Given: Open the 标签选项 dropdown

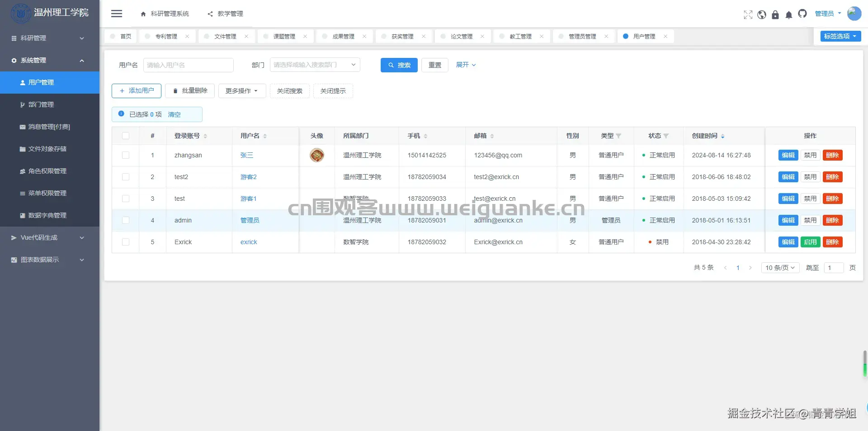Looking at the screenshot, I should [x=840, y=36].
